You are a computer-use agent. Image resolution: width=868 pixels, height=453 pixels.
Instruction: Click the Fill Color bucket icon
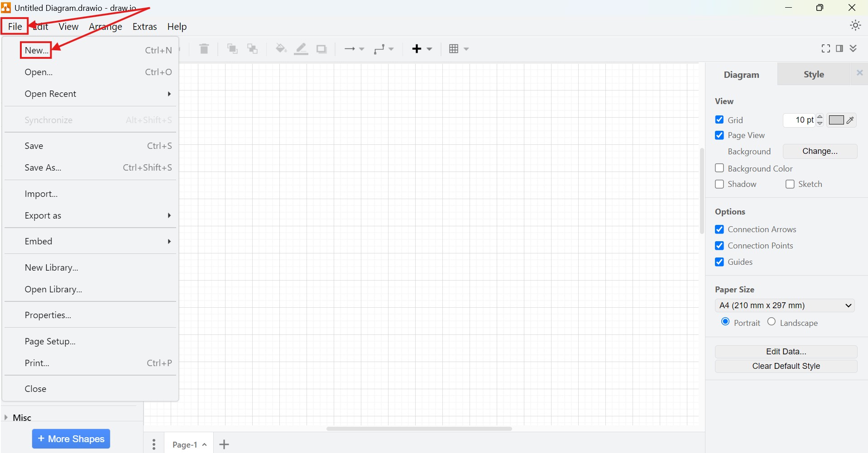coord(281,48)
